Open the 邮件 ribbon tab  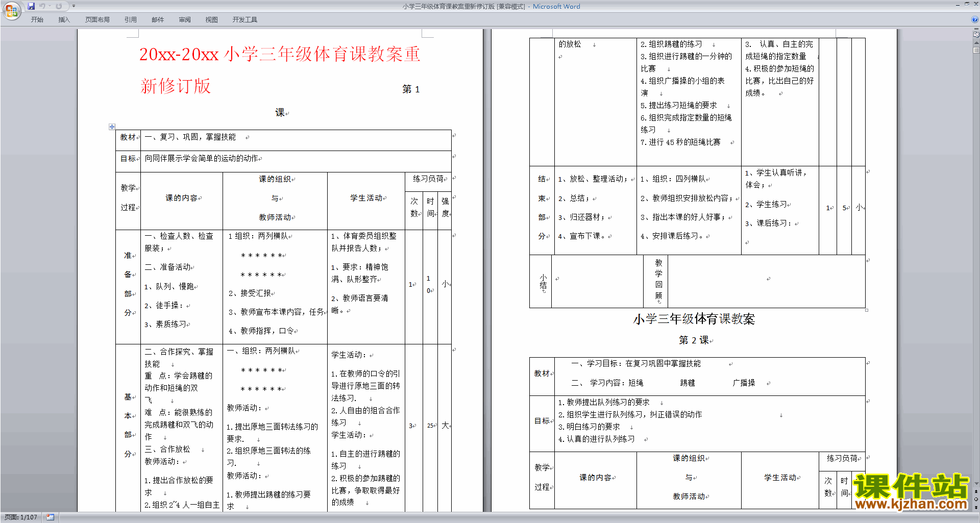(x=158, y=20)
